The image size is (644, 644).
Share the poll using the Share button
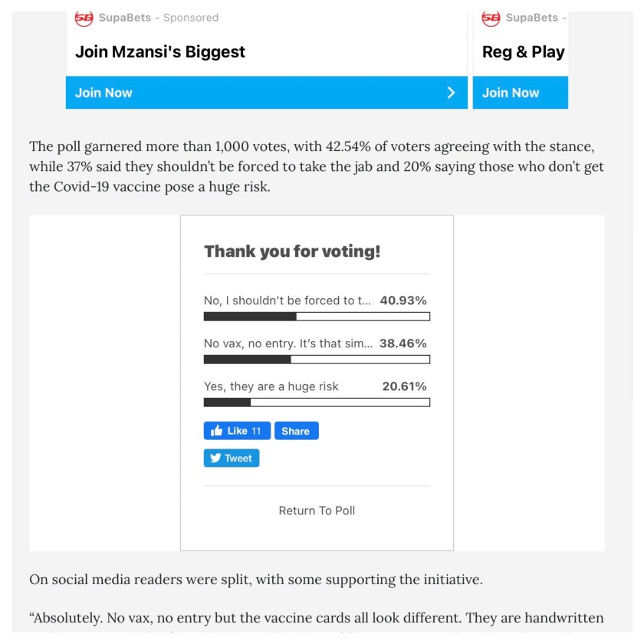[296, 431]
